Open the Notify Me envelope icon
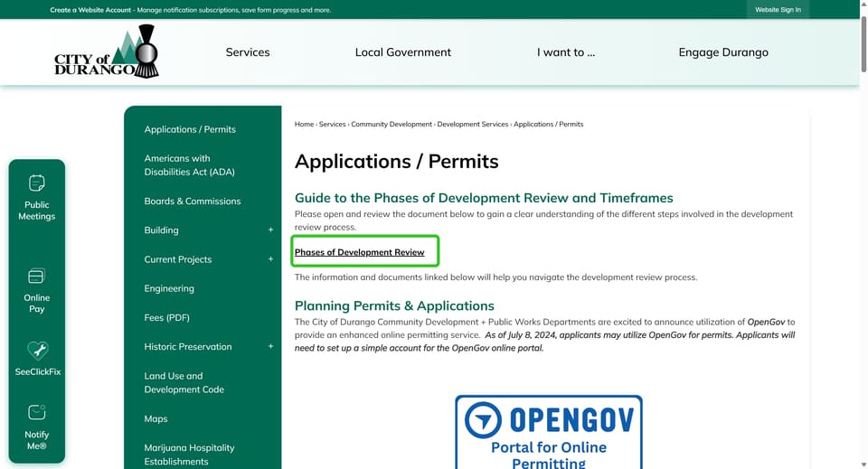Image resolution: width=868 pixels, height=469 pixels. click(x=36, y=413)
